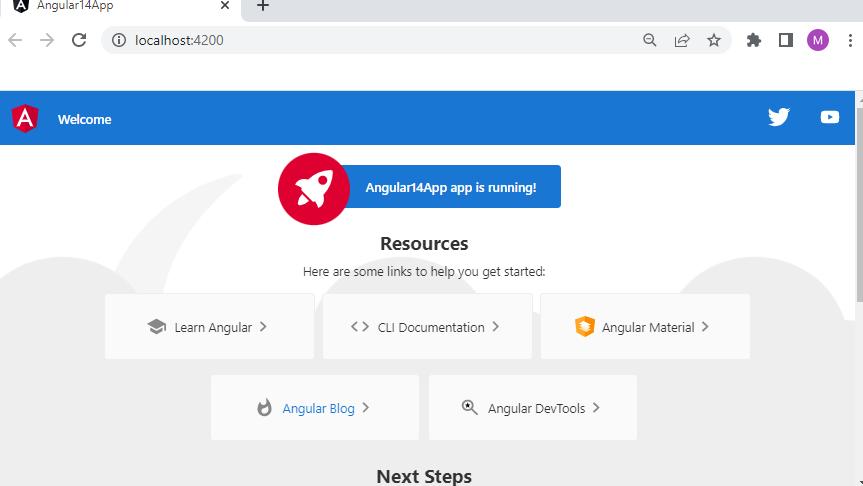The width and height of the screenshot is (863, 486).
Task: Click the red rocket icon
Action: pos(314,189)
